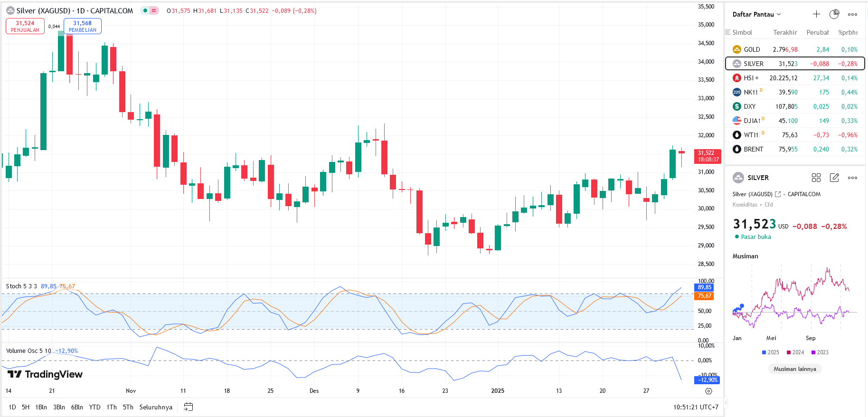Image resolution: width=868 pixels, height=417 pixels.
Task: Open watchlist three-dot more menu
Action: (852, 14)
